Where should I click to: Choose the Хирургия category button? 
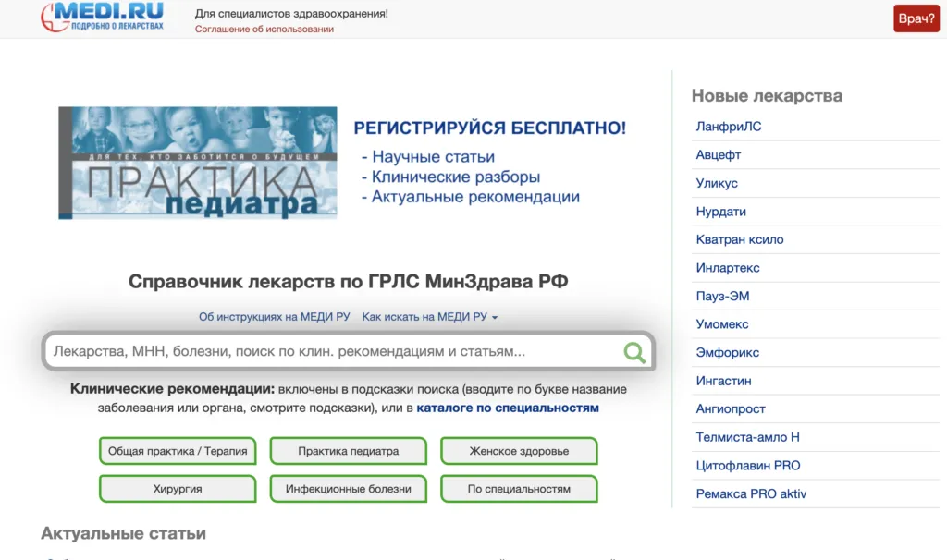(x=178, y=489)
